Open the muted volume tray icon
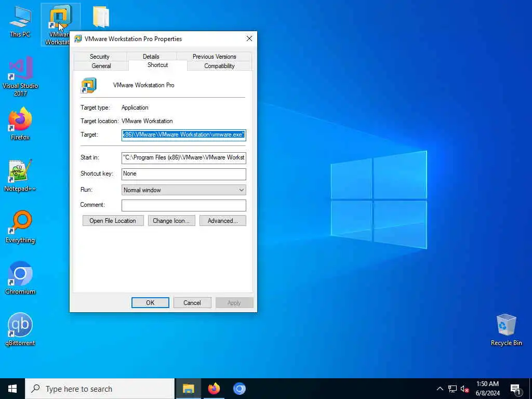This screenshot has height=399, width=532. tap(464, 389)
